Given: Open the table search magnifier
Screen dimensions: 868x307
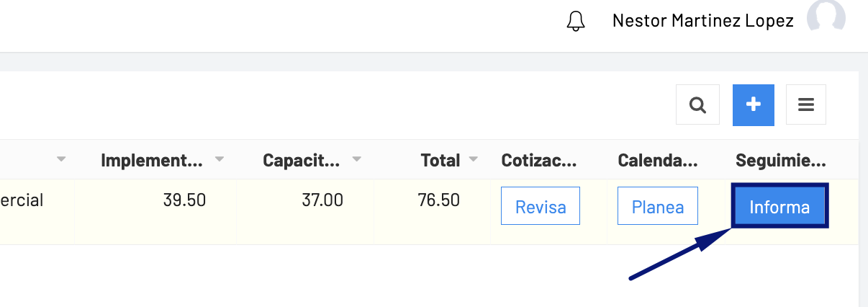Looking at the screenshot, I should point(697,105).
